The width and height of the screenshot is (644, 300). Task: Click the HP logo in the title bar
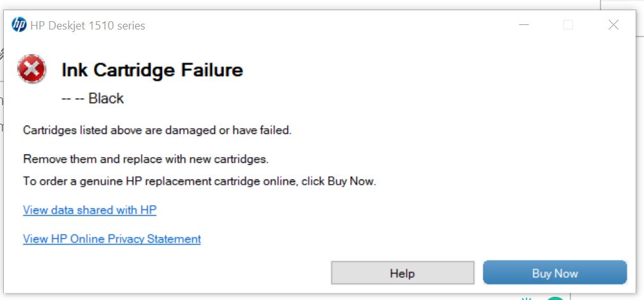19,26
